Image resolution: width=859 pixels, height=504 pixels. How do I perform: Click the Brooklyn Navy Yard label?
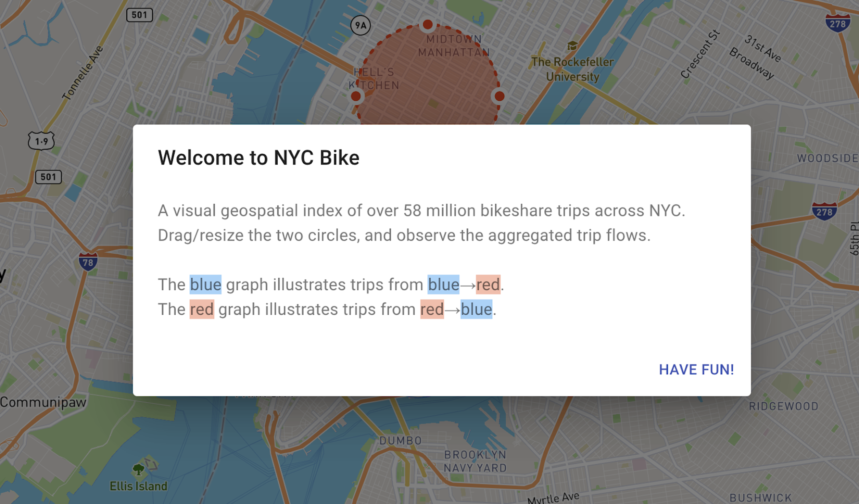click(475, 461)
